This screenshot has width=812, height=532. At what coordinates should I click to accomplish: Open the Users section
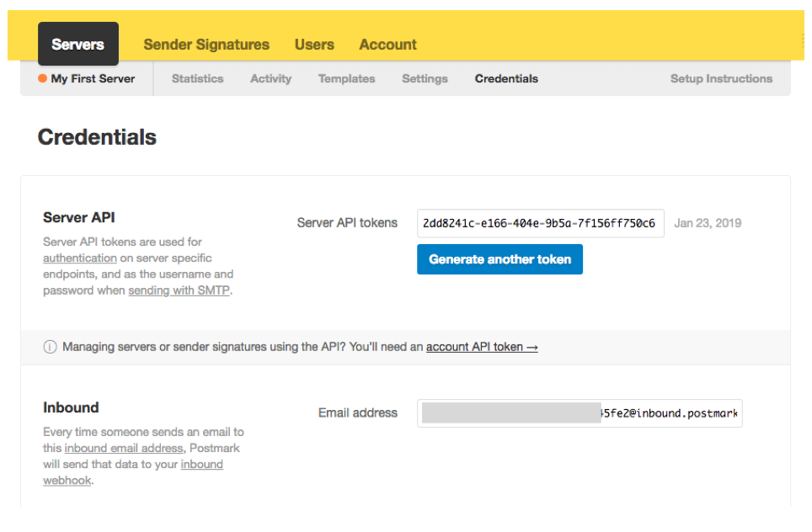pyautogui.click(x=314, y=44)
